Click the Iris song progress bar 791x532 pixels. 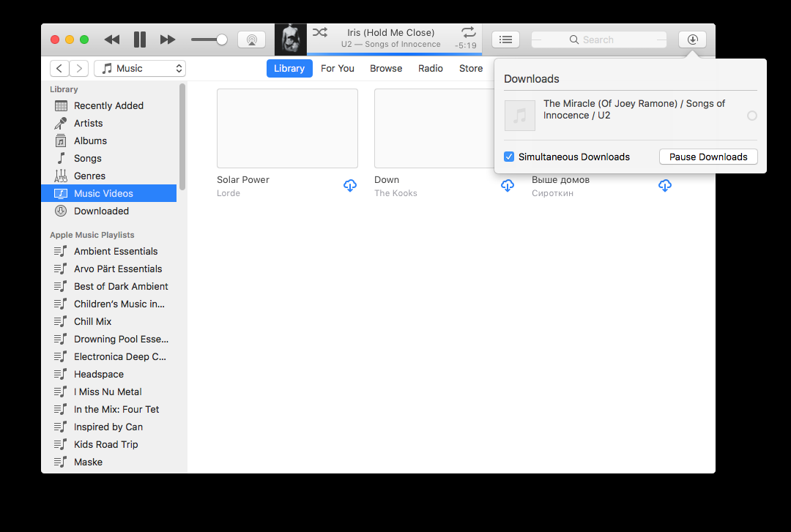[395, 54]
